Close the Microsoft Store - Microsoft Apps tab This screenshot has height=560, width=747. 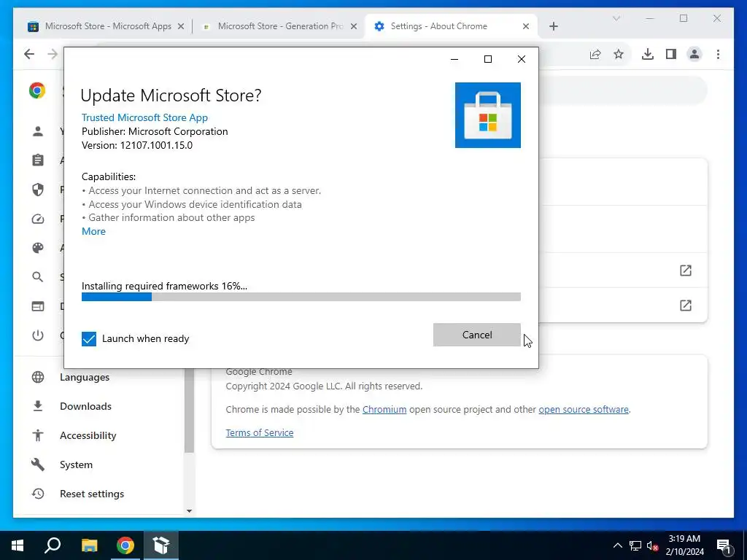(x=181, y=27)
